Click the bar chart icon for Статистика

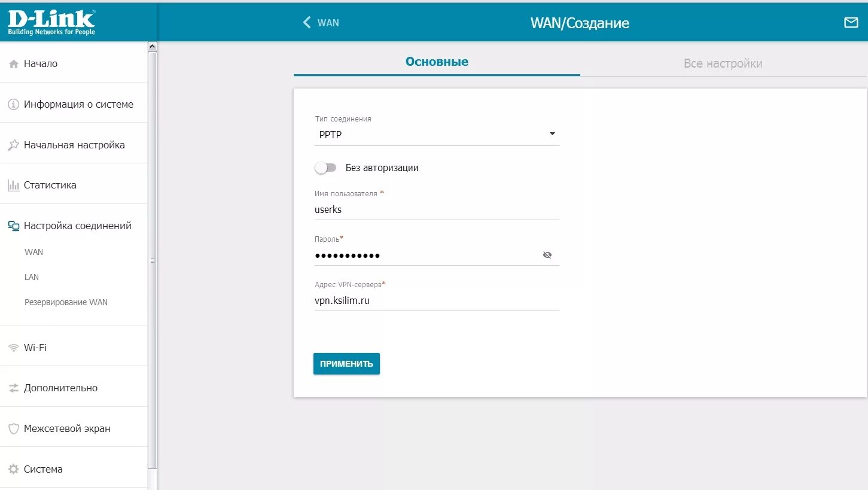coord(14,185)
